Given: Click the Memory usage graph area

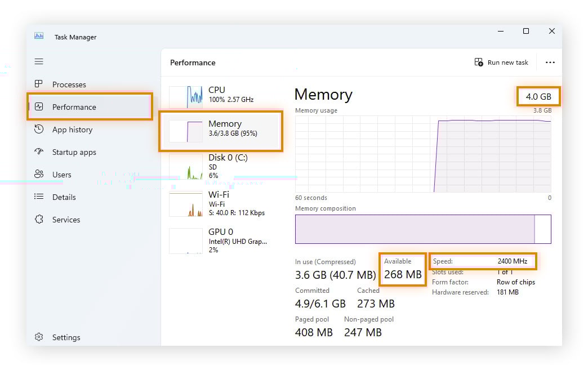Looking at the screenshot, I should pyautogui.click(x=422, y=155).
